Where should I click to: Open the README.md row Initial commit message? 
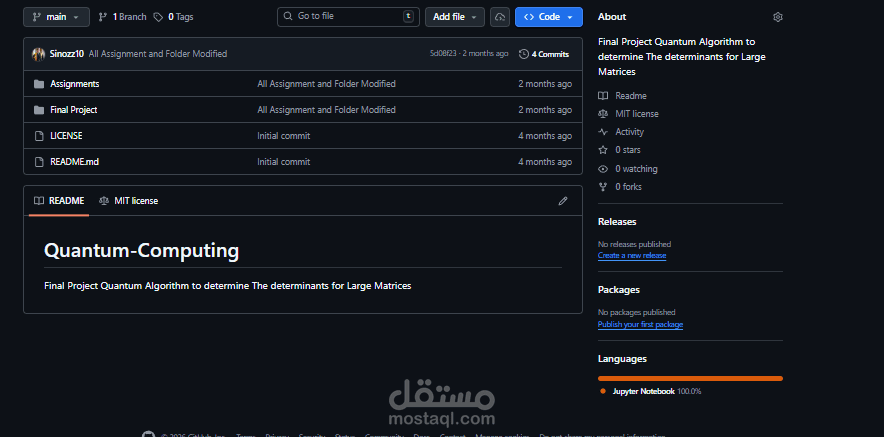[284, 162]
